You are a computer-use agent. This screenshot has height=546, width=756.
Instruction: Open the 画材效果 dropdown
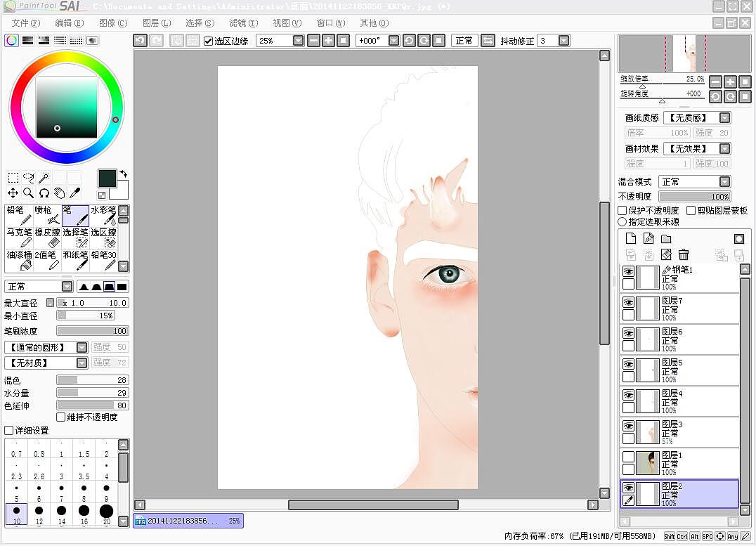click(x=724, y=148)
